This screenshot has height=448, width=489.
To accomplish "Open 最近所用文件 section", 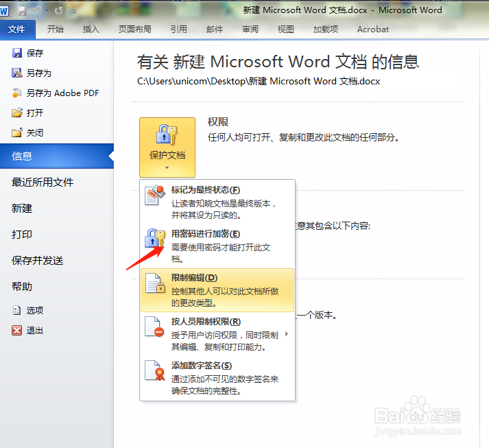I will pyautogui.click(x=43, y=182).
